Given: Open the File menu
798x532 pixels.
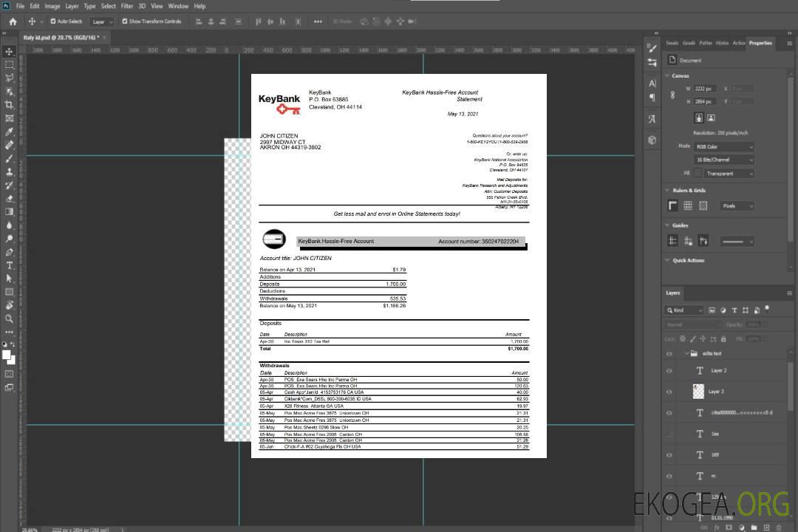Looking at the screenshot, I should click(x=21, y=6).
